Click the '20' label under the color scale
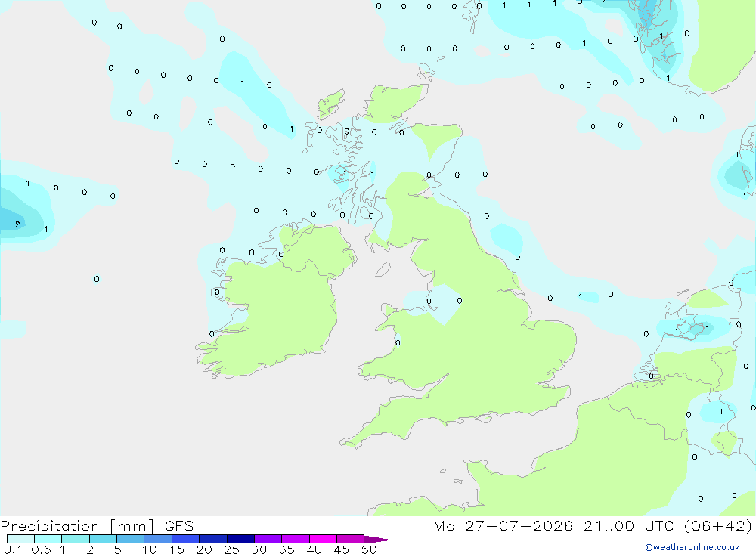The width and height of the screenshot is (756, 554). [204, 549]
